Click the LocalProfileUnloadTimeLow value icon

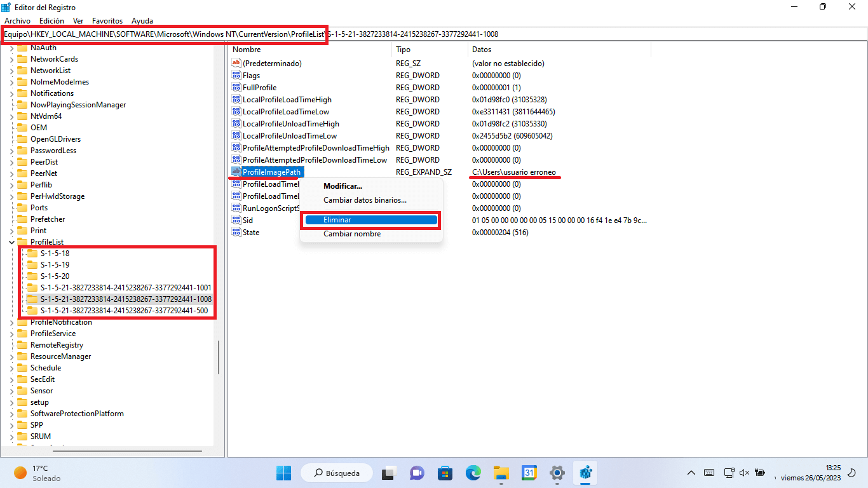tap(236, 136)
